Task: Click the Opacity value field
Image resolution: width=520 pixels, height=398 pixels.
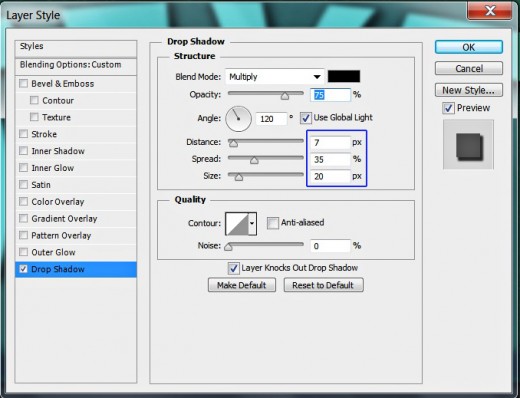Action: (330, 95)
